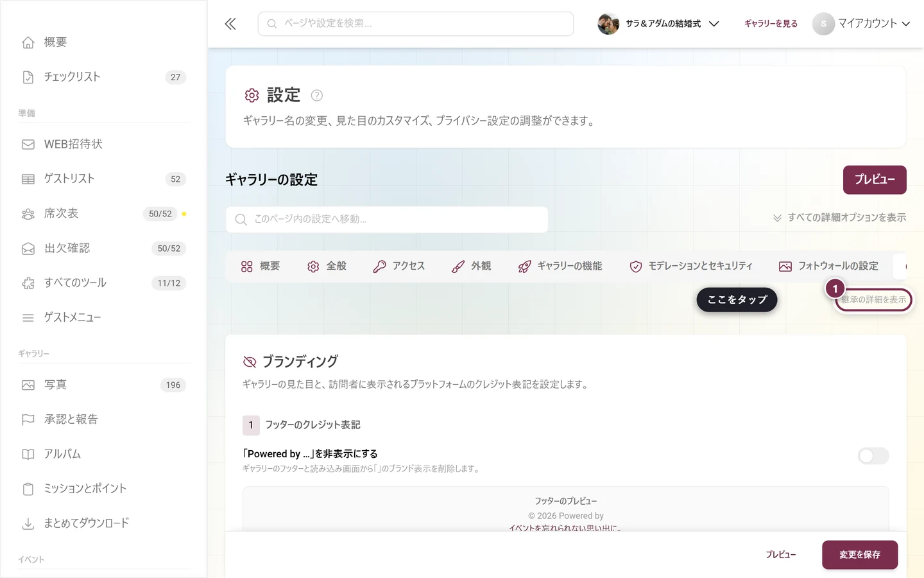The height and width of the screenshot is (578, 924).
Task: Open the モデレーションとセキュリティ tab
Action: pos(691,267)
